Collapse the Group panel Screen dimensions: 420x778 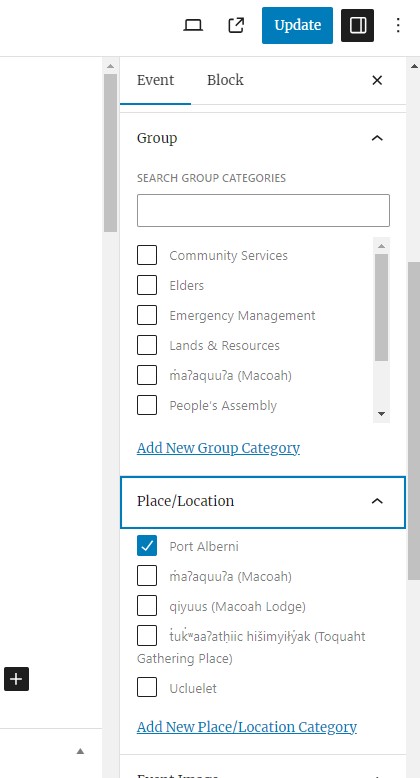pyautogui.click(x=377, y=138)
